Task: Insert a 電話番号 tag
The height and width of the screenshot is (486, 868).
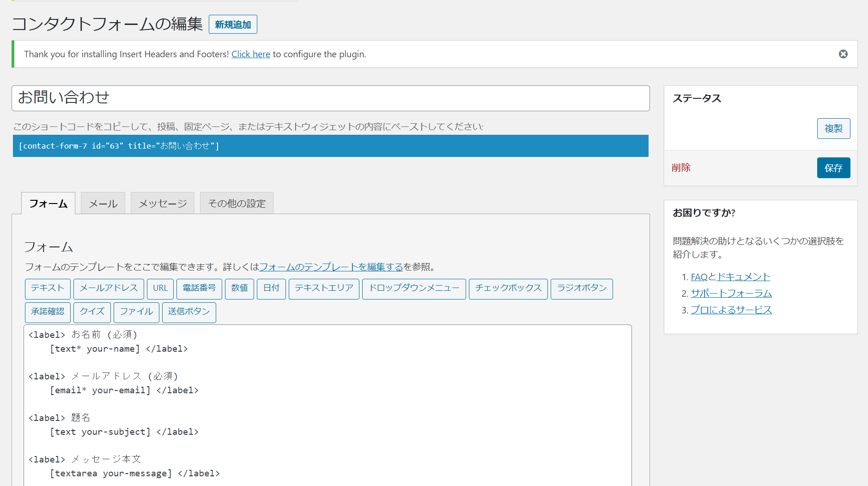Action: coord(199,288)
